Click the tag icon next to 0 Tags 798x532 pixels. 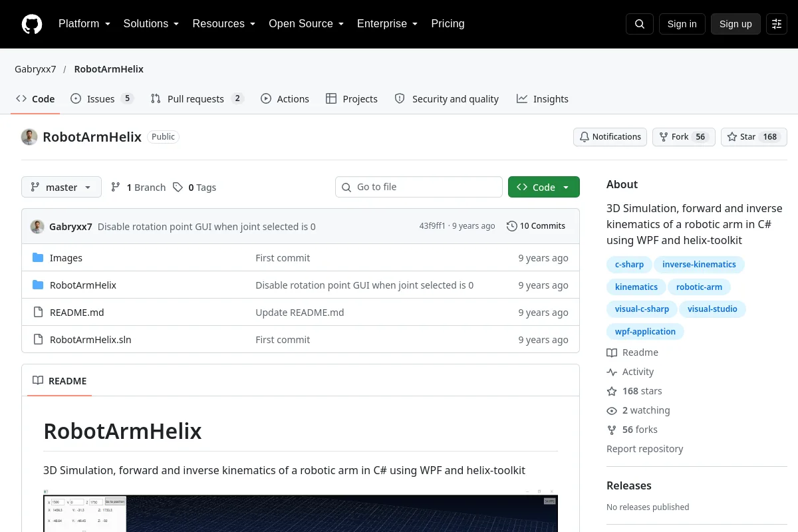pyautogui.click(x=178, y=188)
